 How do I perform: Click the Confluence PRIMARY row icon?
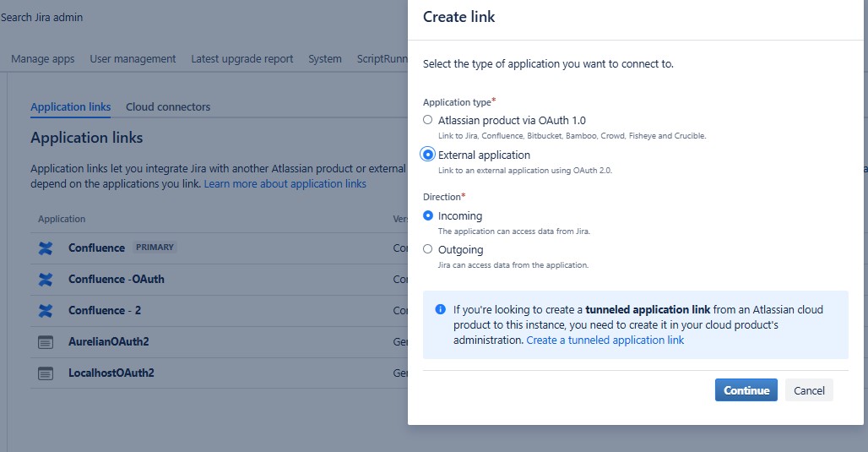(46, 248)
